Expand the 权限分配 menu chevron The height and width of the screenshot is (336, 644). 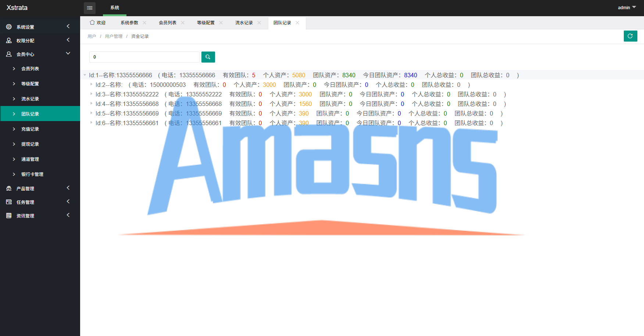pyautogui.click(x=68, y=40)
